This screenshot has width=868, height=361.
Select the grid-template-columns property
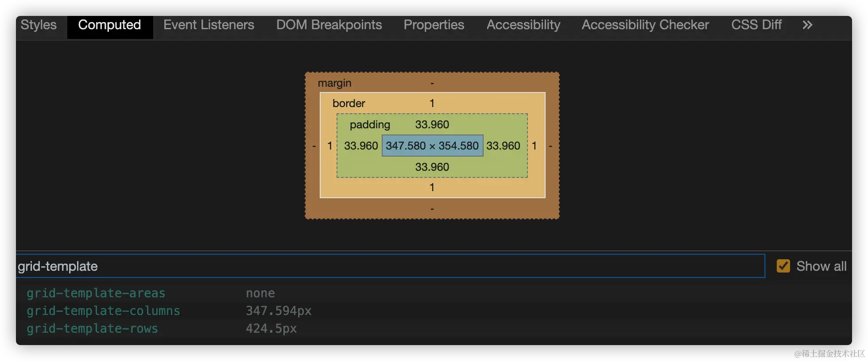pos(103,311)
